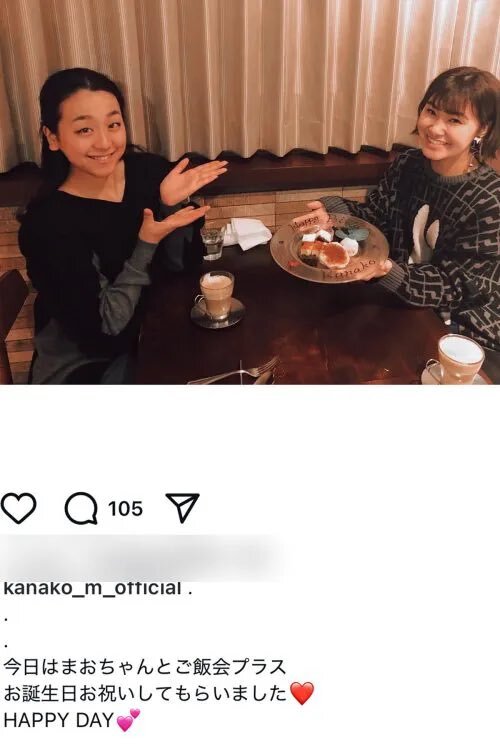The width and height of the screenshot is (500, 750).
Task: Click the caption line starting with お誕生日お祝い
Action: click(146, 694)
